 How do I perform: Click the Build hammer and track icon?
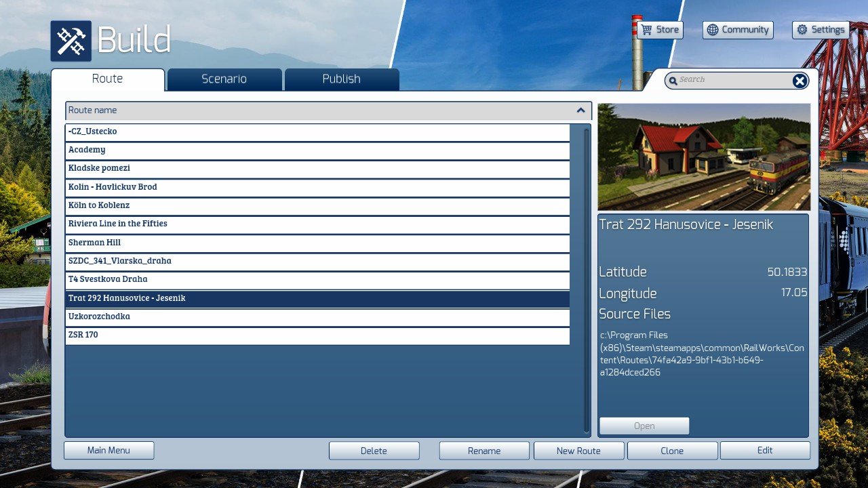[71, 41]
